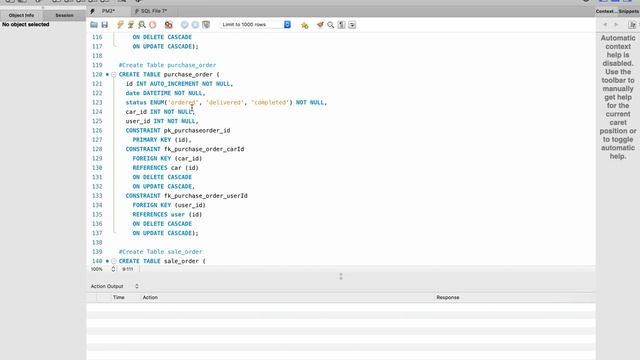Viewport: 640px width, 360px height.
Task: Click the comment '#Create Table purchase_order'
Action: (x=167, y=65)
